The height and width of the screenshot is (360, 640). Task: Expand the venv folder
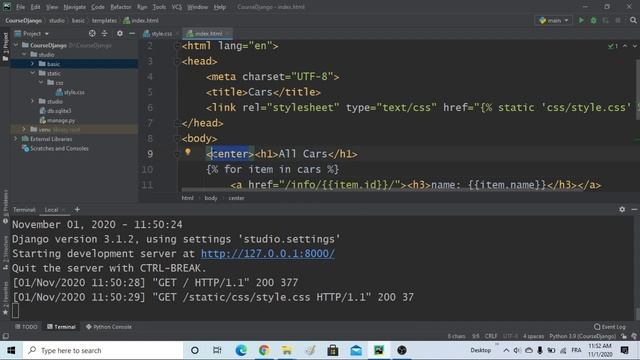click(24, 129)
